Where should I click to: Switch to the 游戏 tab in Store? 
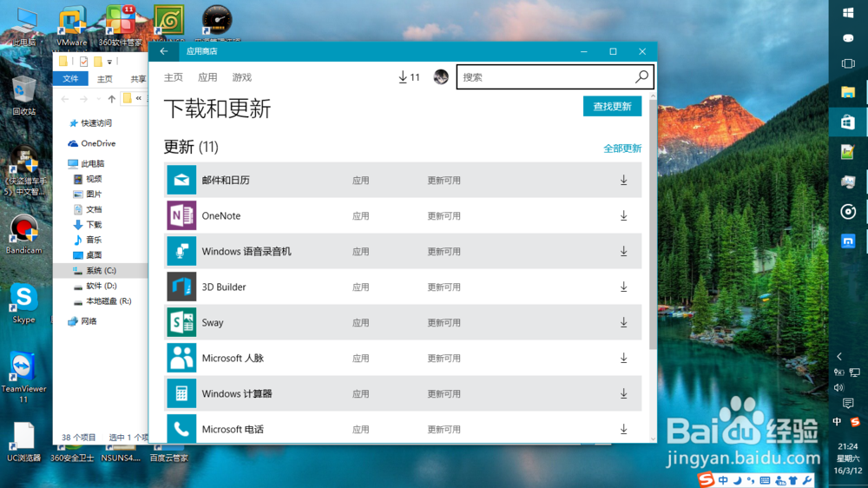(x=242, y=77)
